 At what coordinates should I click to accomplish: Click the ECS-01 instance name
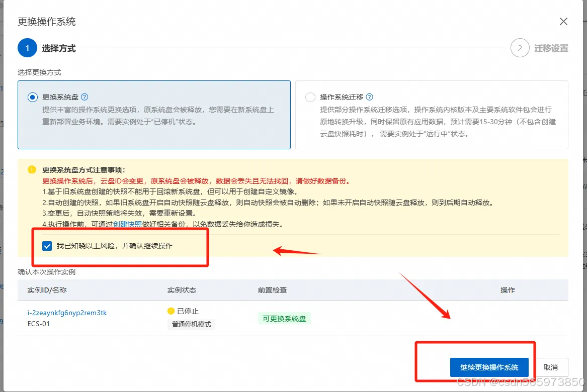pos(39,324)
